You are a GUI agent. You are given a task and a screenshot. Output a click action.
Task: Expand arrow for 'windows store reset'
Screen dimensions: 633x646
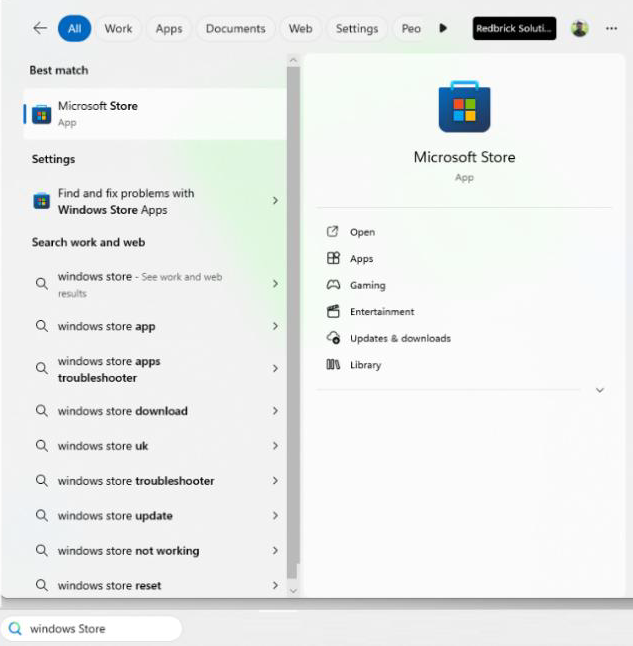point(275,585)
